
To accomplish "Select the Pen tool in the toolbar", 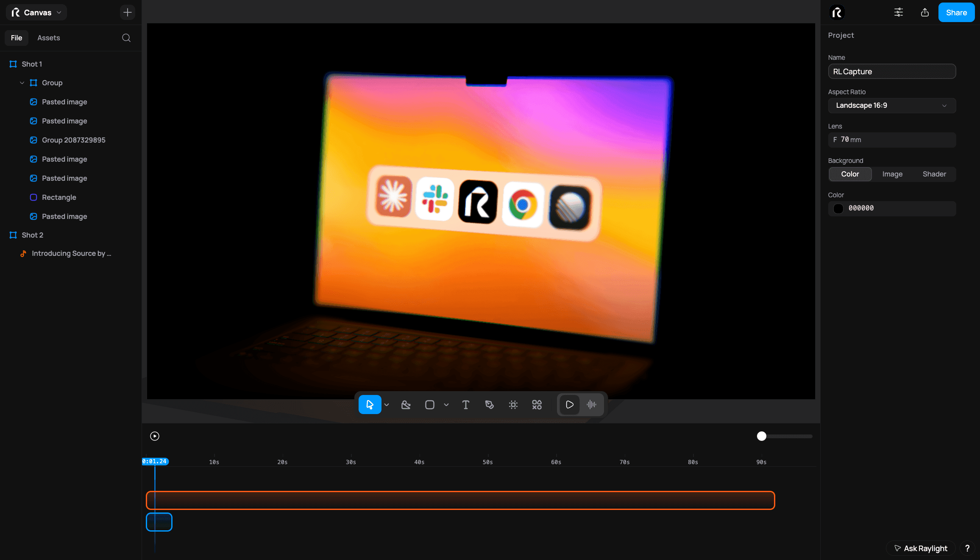I will [489, 405].
